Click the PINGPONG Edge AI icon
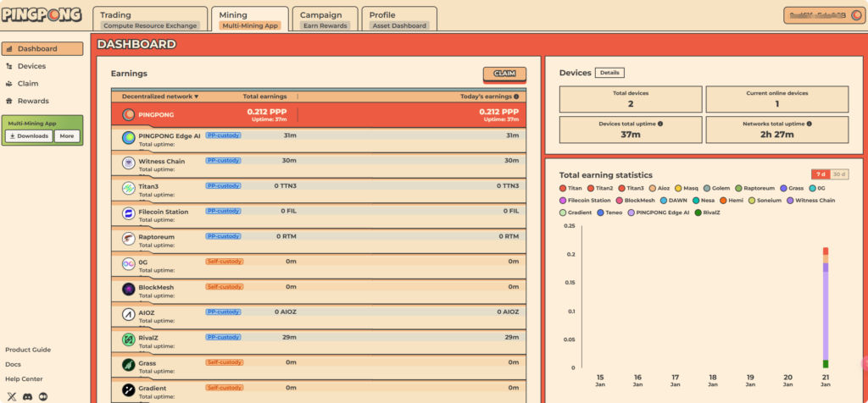The width and height of the screenshot is (868, 403). [x=129, y=138]
